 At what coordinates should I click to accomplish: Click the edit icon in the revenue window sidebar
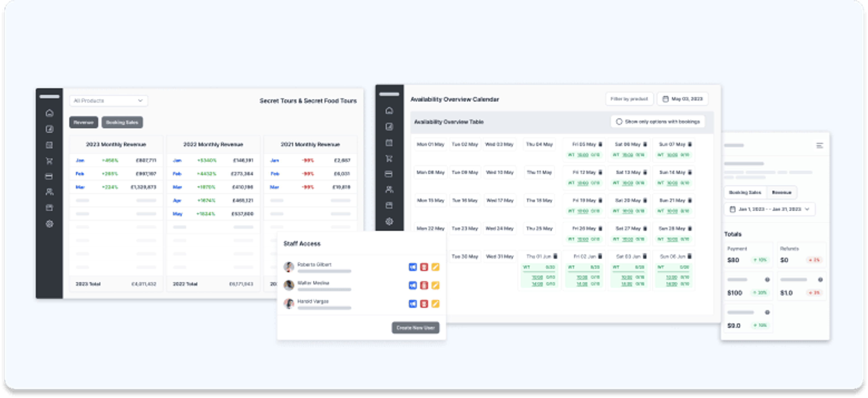(50, 129)
